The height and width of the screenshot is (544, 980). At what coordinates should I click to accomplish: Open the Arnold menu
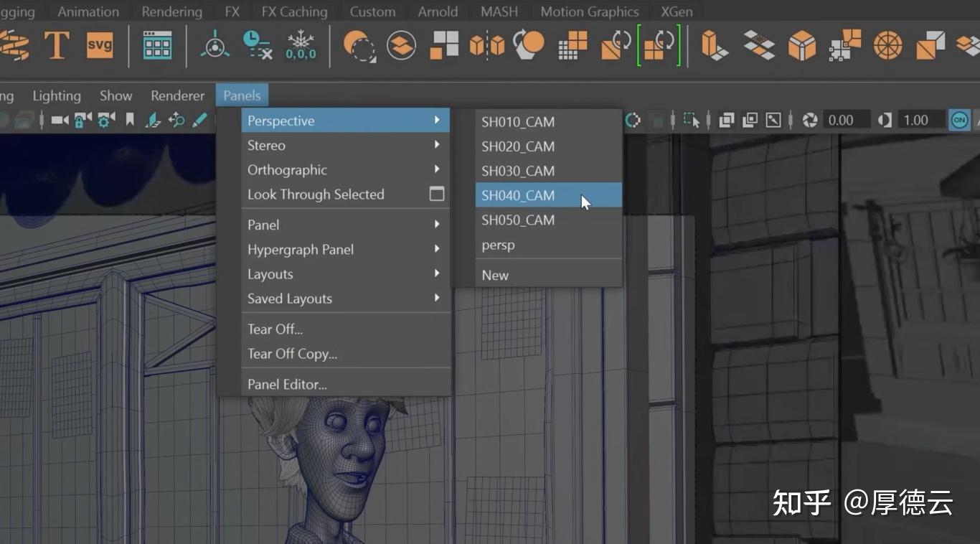click(438, 11)
